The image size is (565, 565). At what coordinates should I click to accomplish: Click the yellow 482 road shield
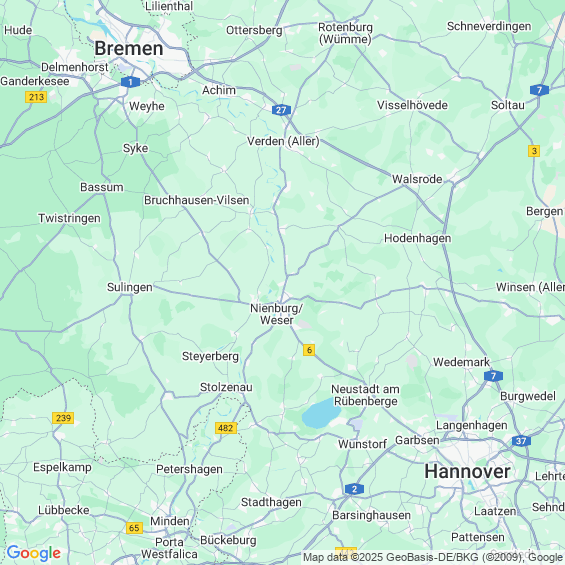pos(226,428)
